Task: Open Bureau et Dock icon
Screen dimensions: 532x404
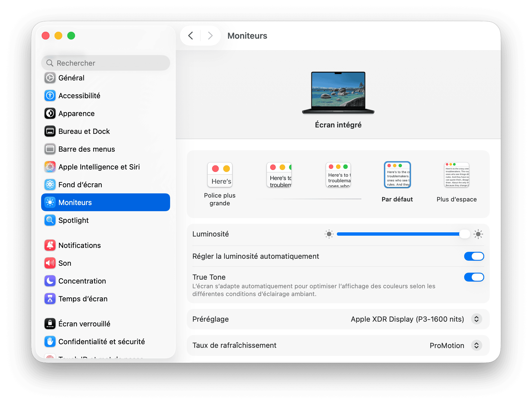Action: [50, 131]
